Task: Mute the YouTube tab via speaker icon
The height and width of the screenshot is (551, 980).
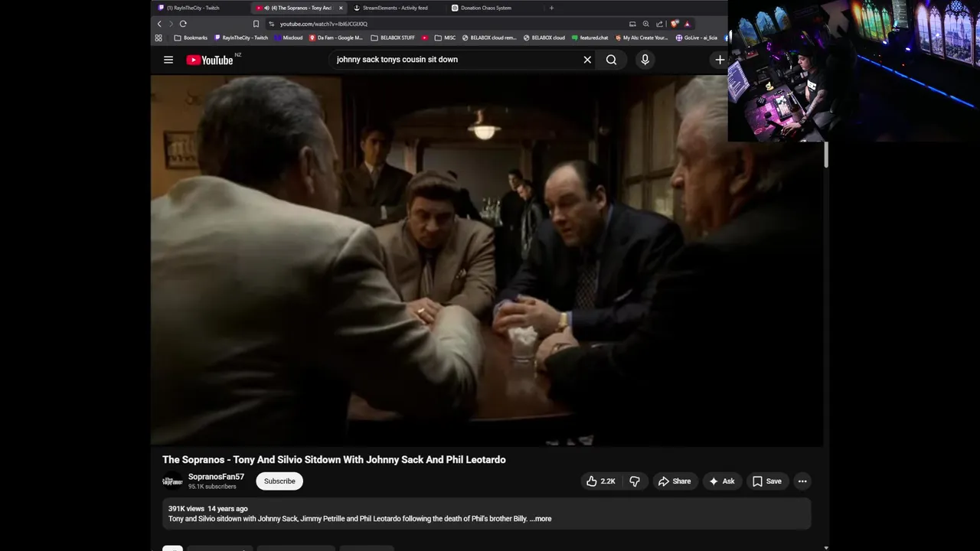Action: [x=266, y=8]
